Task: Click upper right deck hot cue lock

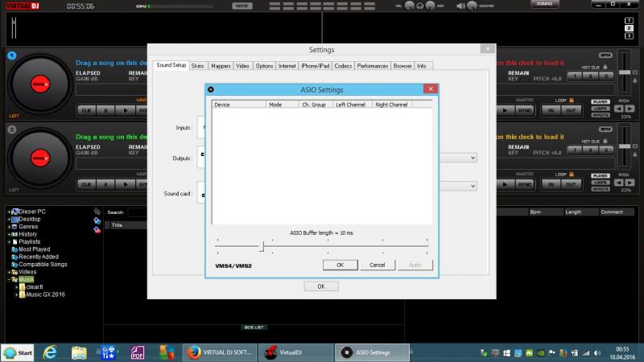Action: point(605,67)
